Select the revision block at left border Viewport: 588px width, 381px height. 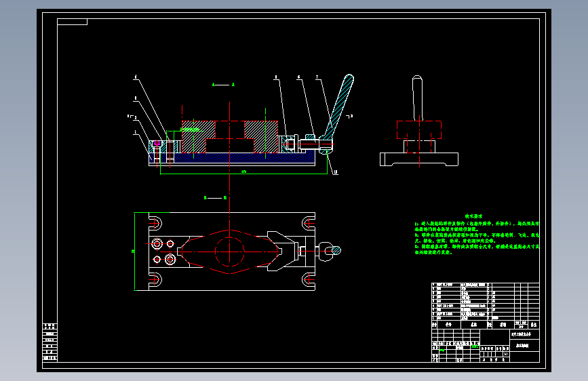coord(50,342)
